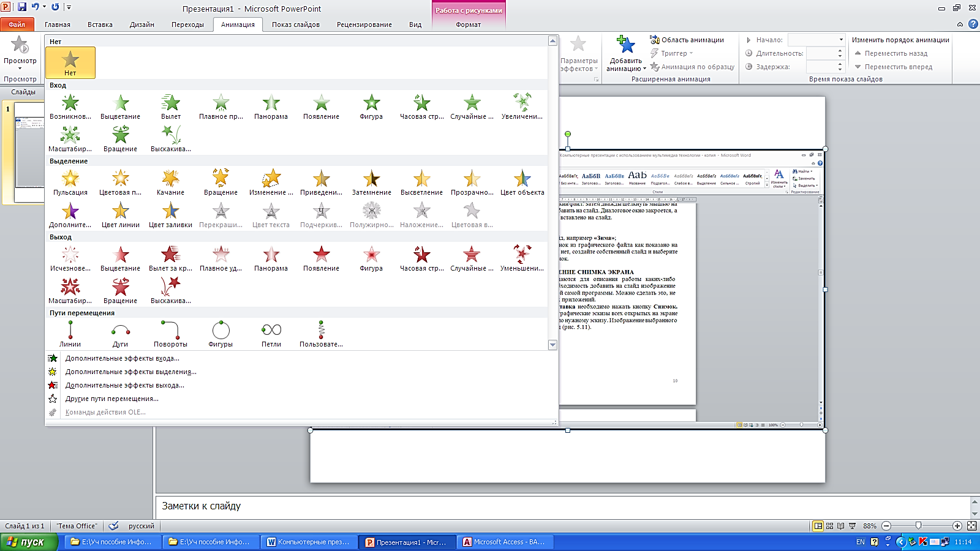Viewport: 980px width, 551px height.
Task: Switch to Word document taskbar button
Action: pyautogui.click(x=309, y=542)
